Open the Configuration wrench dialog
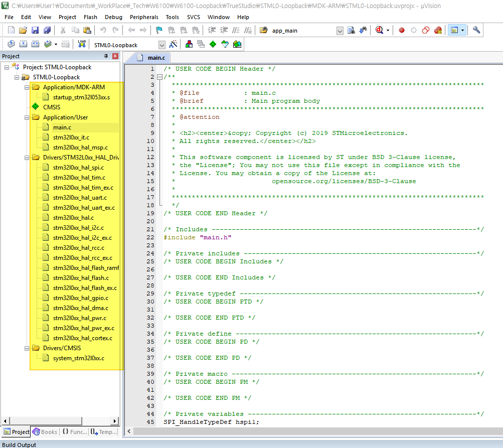Viewport: 503px width, 448px height. [476, 30]
